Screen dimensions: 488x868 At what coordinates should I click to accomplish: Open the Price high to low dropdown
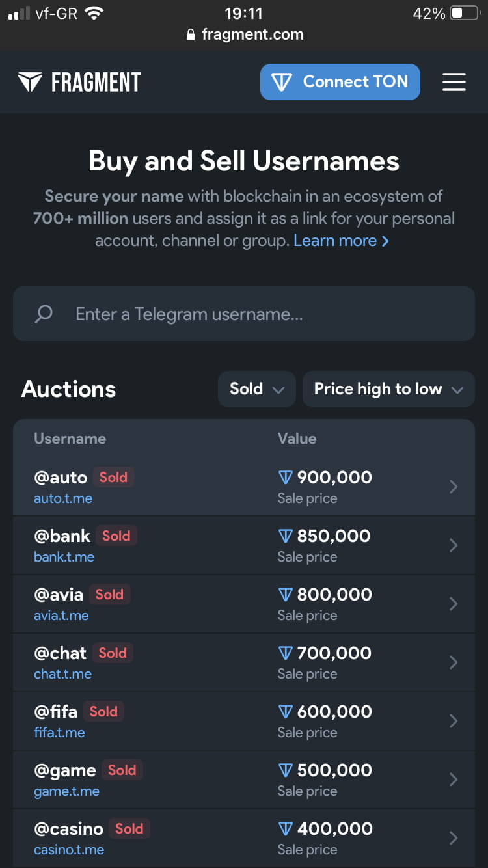point(388,389)
